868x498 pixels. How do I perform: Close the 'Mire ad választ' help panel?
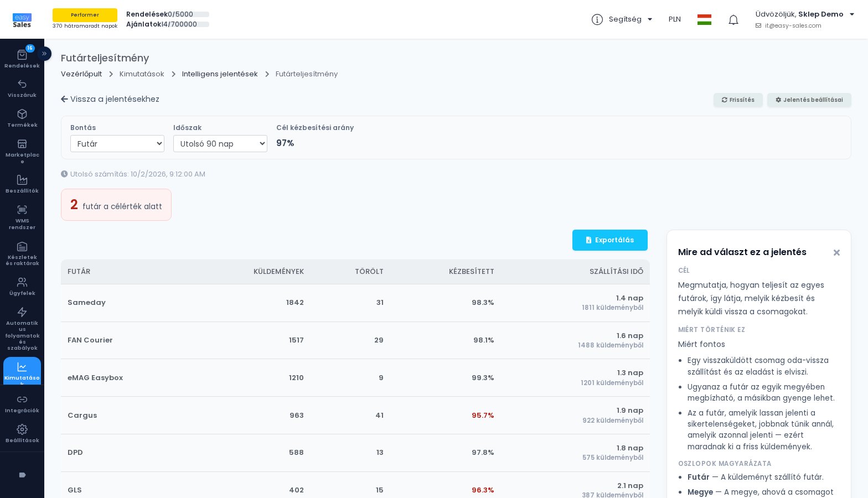836,253
